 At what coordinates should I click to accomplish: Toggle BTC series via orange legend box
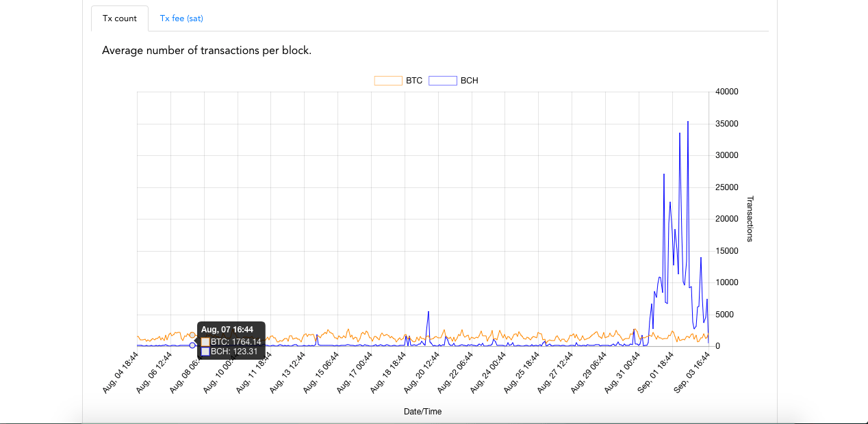[387, 81]
